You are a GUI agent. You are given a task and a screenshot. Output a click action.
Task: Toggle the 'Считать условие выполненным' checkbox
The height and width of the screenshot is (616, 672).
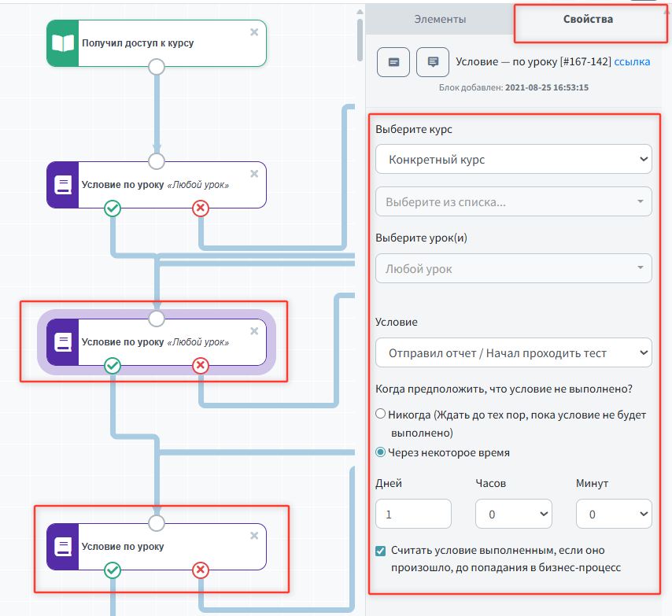pyautogui.click(x=381, y=551)
